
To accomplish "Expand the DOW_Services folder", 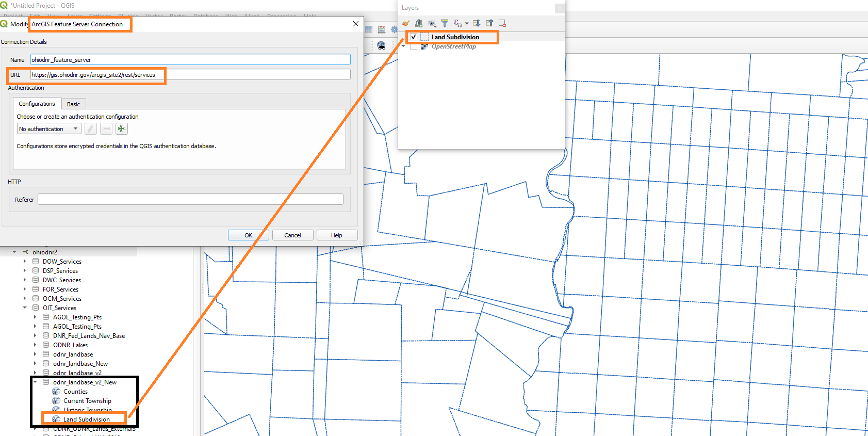I will (25, 262).
